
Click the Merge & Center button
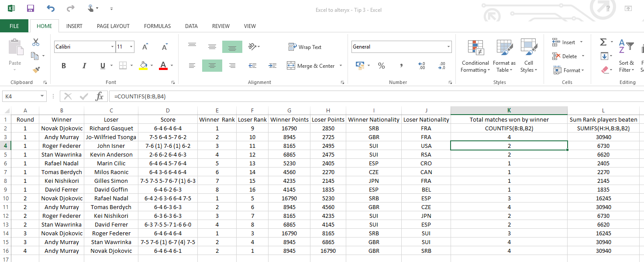coord(311,66)
